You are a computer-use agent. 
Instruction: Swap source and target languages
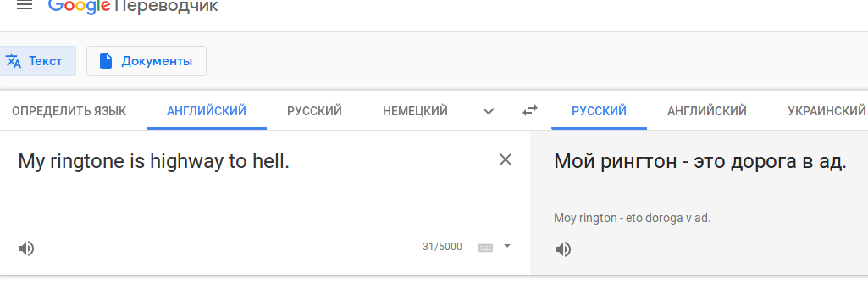point(530,111)
